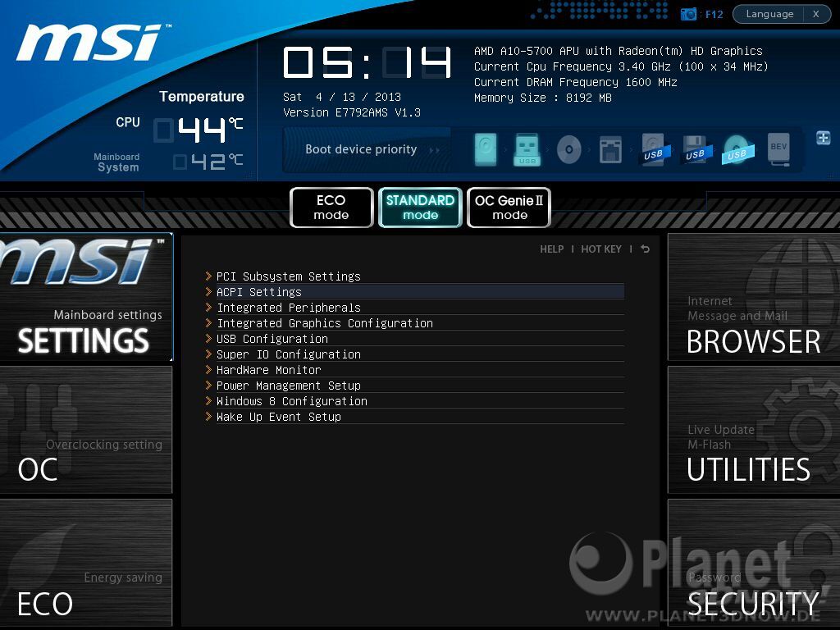
Task: Open USB Configuration
Action: [414, 338]
